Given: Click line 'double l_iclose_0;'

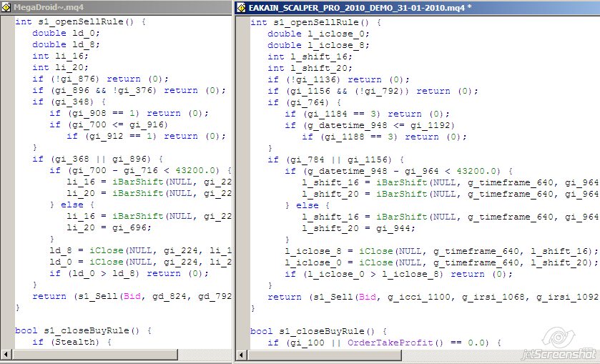Looking at the screenshot, I should point(318,34).
